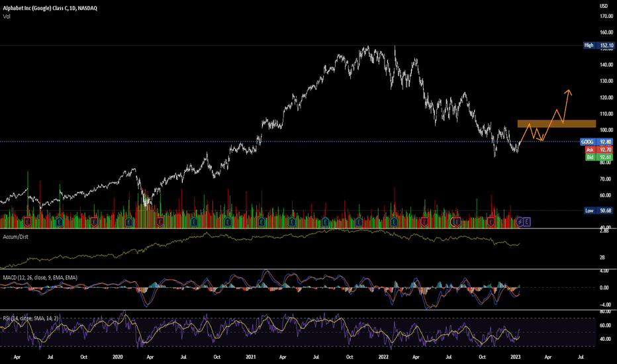Click the High 152.10 price label

point(598,45)
